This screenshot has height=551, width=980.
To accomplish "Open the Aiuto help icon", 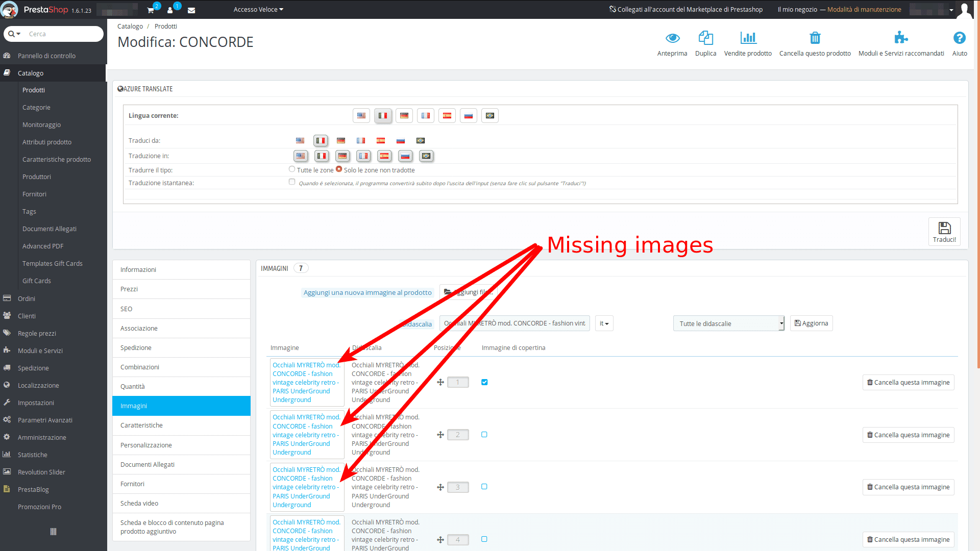I will (960, 43).
